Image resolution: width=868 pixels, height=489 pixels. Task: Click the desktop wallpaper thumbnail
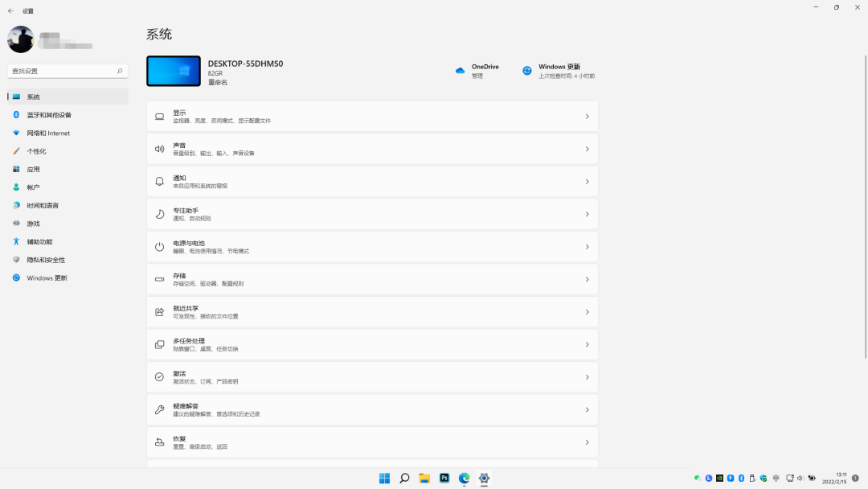pyautogui.click(x=174, y=71)
